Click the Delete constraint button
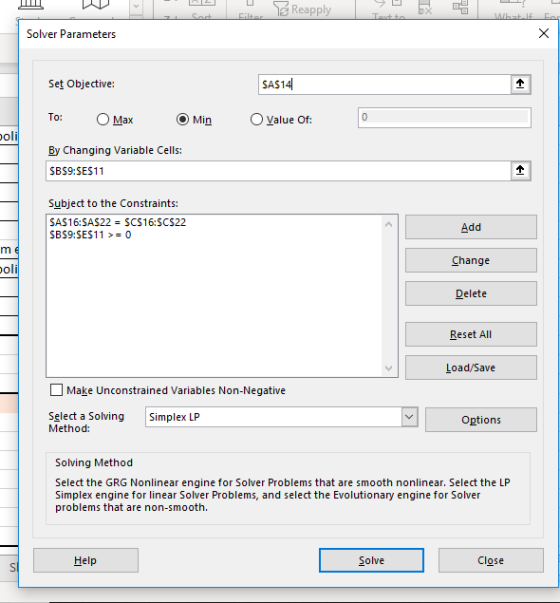The image size is (560, 603). coord(471,294)
